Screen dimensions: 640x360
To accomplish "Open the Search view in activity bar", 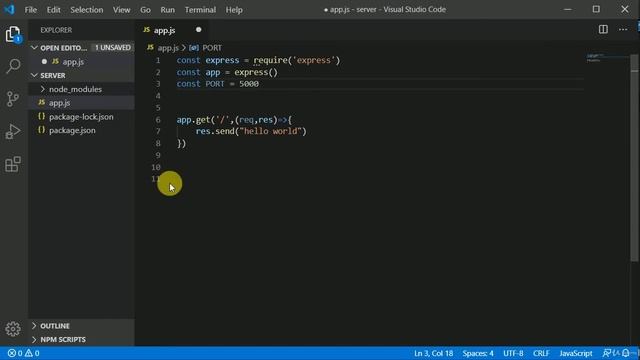I will pyautogui.click(x=13, y=66).
